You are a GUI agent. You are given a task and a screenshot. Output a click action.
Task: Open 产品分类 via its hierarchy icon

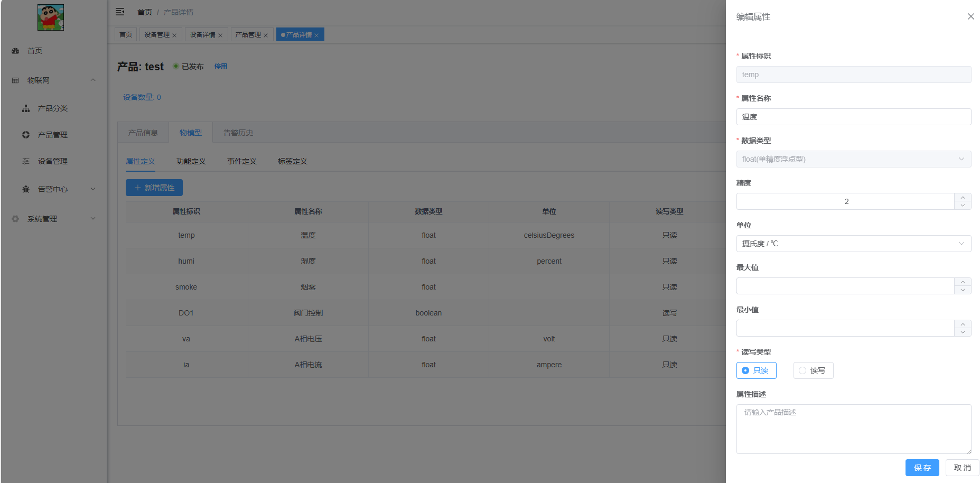(26, 108)
